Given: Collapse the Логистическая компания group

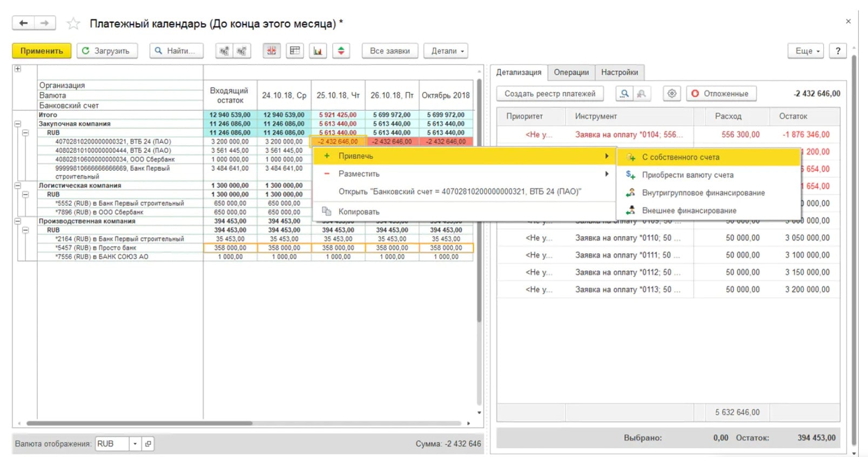Looking at the screenshot, I should coord(18,185).
